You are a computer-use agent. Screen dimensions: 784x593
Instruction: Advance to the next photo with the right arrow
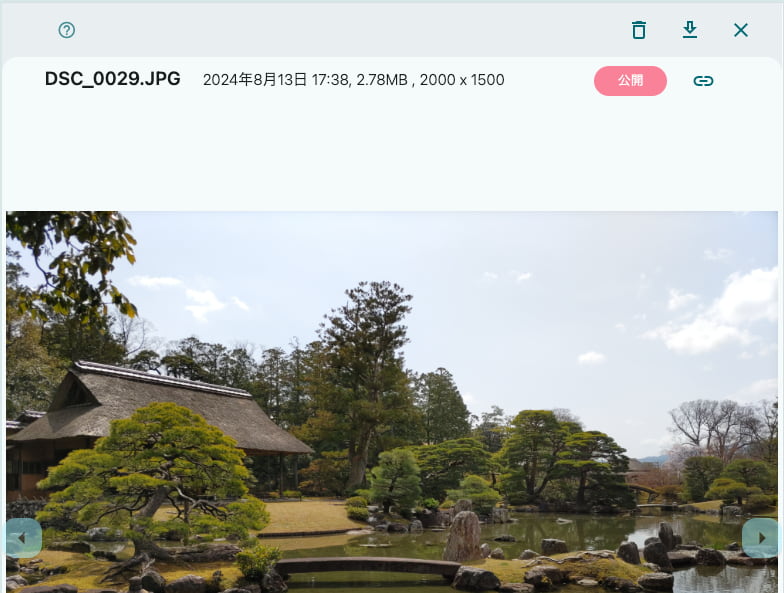[761, 538]
